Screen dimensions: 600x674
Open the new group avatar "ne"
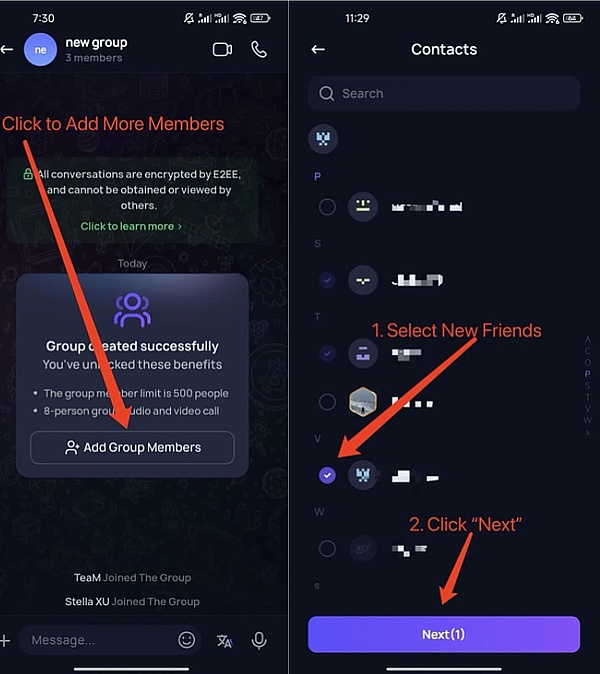tap(40, 50)
